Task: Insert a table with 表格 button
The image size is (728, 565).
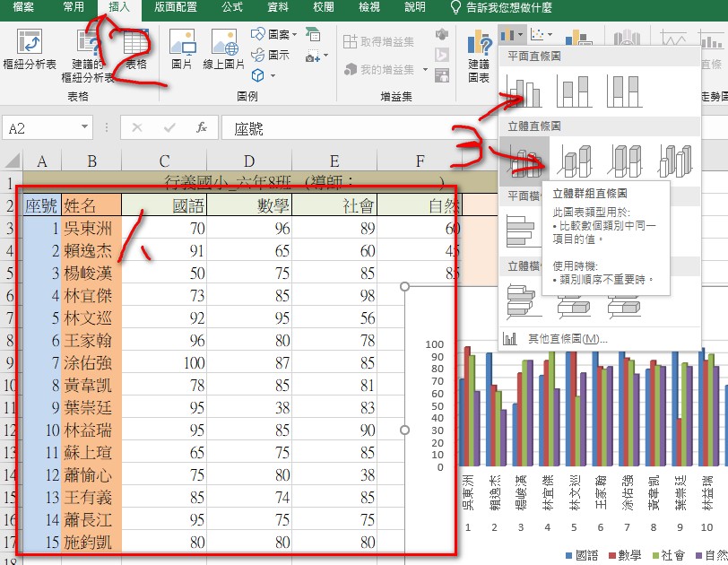Action: [135, 49]
